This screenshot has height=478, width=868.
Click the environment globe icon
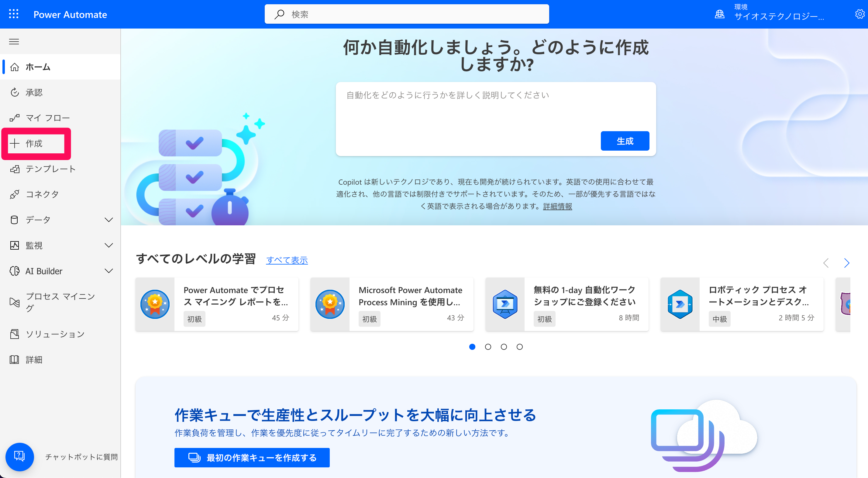point(719,14)
